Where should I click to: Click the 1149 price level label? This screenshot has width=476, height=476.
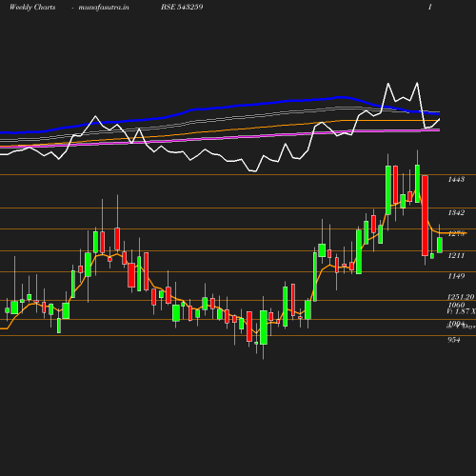click(x=456, y=276)
